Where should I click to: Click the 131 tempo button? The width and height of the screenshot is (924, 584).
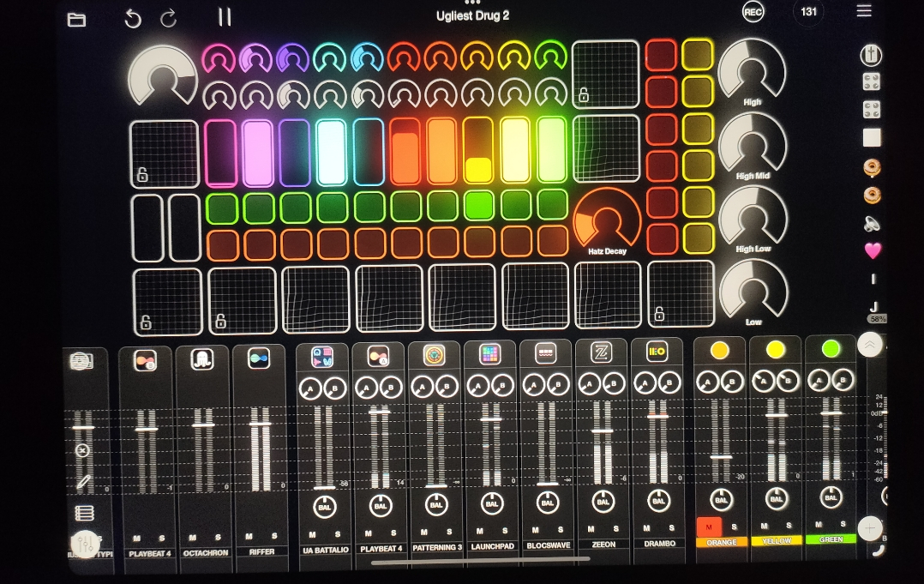coord(808,12)
